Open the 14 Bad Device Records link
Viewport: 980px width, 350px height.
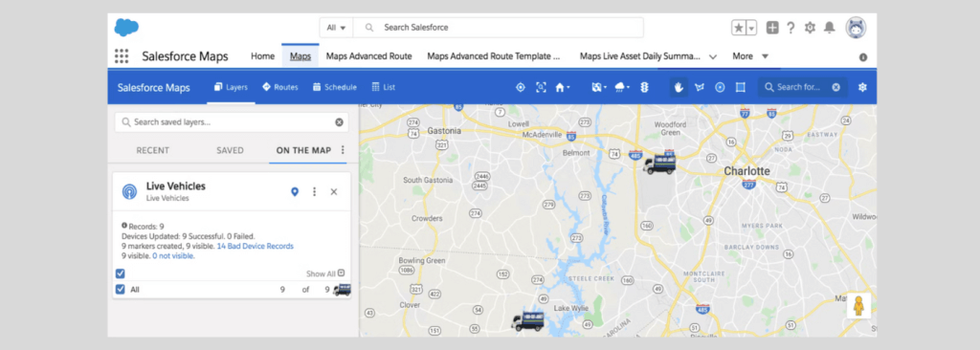point(255,247)
